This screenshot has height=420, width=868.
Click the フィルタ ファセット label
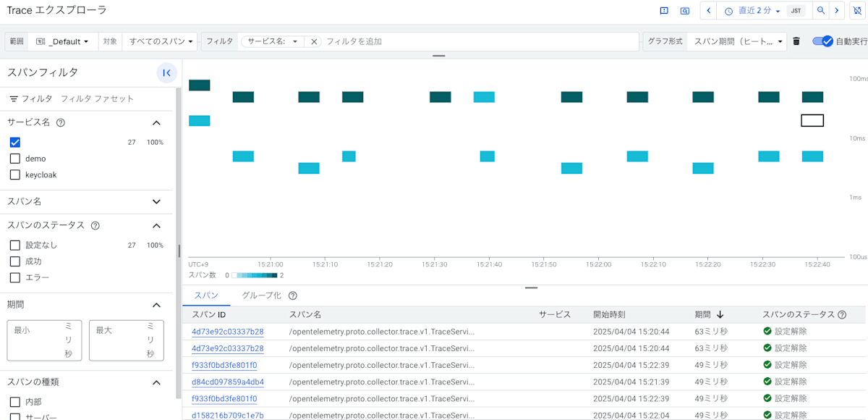click(97, 98)
